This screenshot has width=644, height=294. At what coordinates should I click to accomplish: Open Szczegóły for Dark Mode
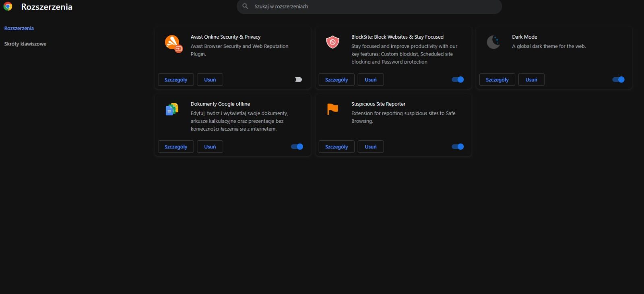coord(497,80)
